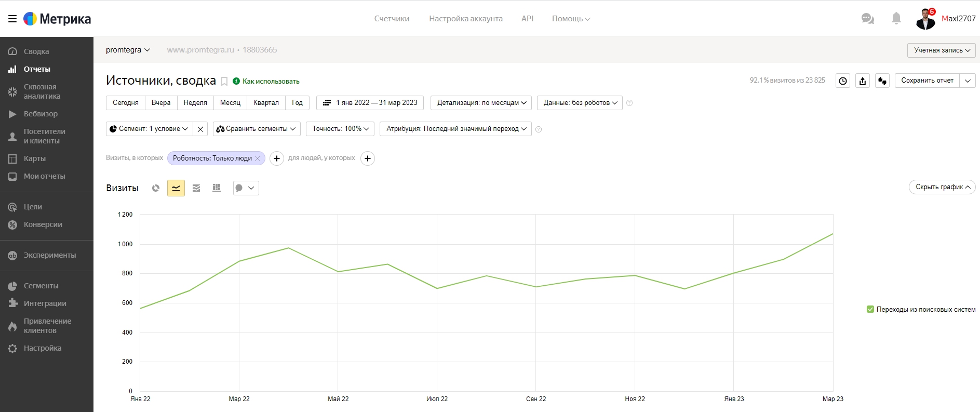Image resolution: width=980 pixels, height=412 pixels.
Task: Open the chat messages icon in header
Action: [867, 19]
